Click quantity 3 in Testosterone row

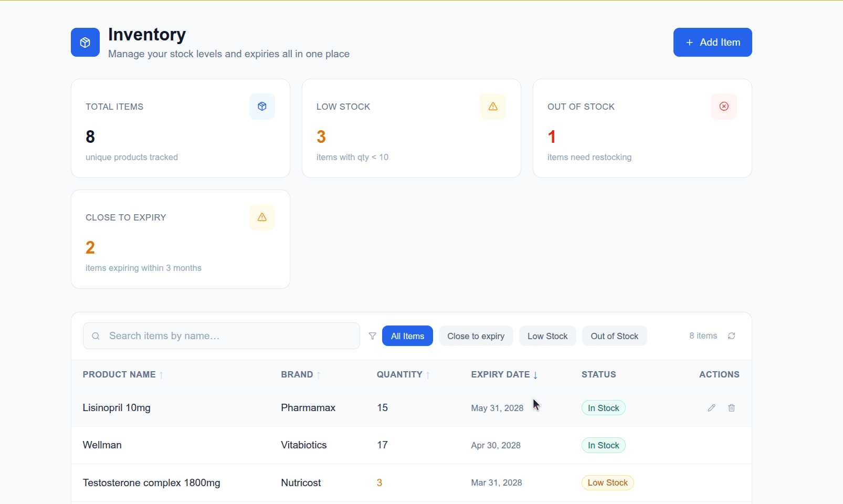tap(380, 482)
